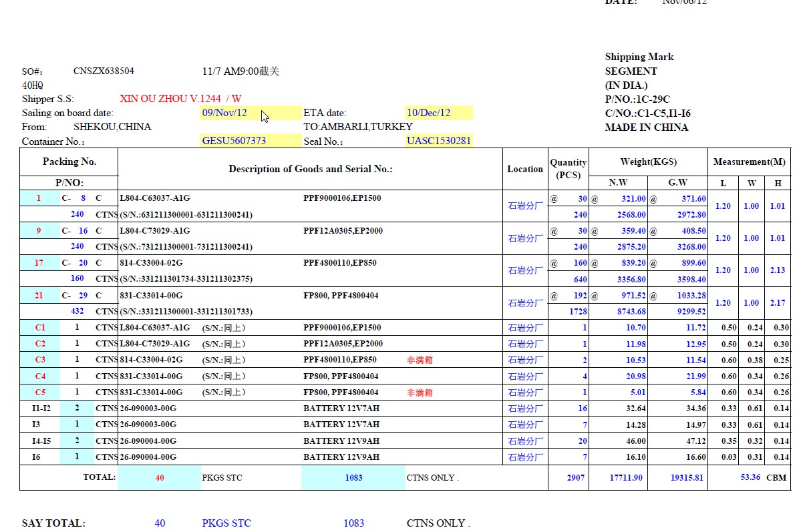Select height 2.17 in packing row 21
The image size is (805, 532).
tap(778, 303)
